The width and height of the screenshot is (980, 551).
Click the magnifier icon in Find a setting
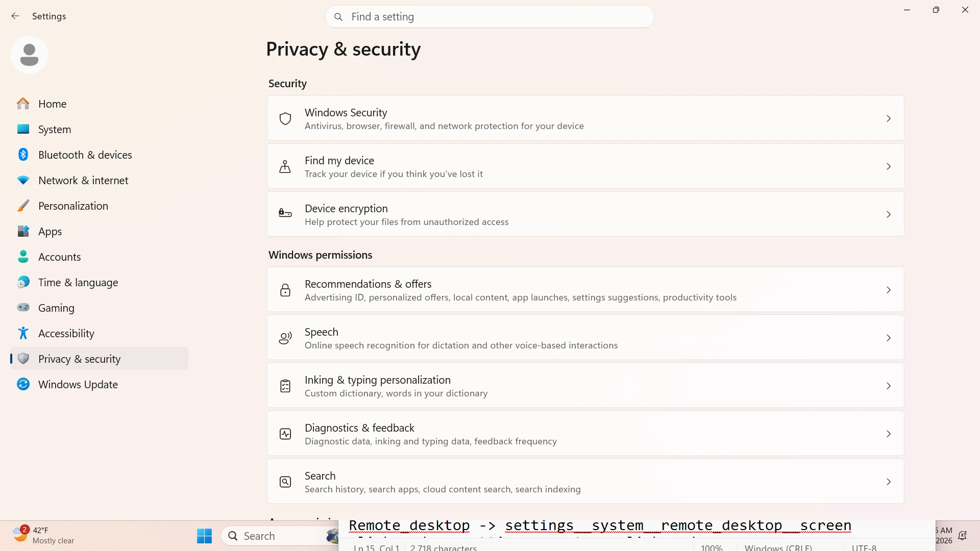338,17
